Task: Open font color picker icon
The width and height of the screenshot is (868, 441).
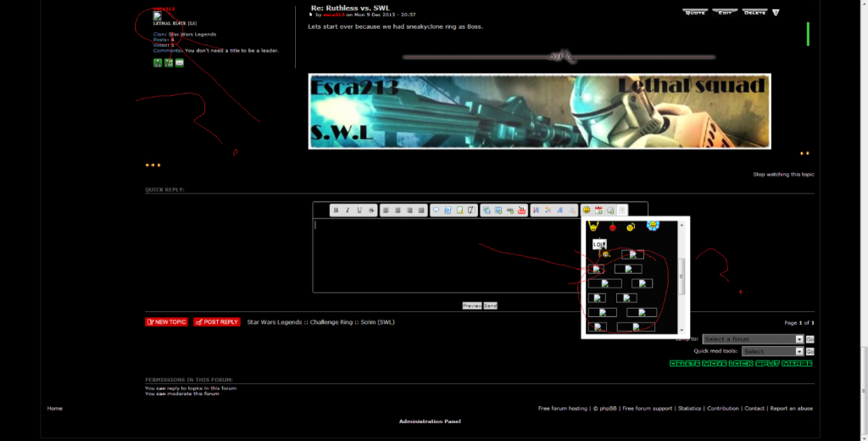Action: [548, 210]
